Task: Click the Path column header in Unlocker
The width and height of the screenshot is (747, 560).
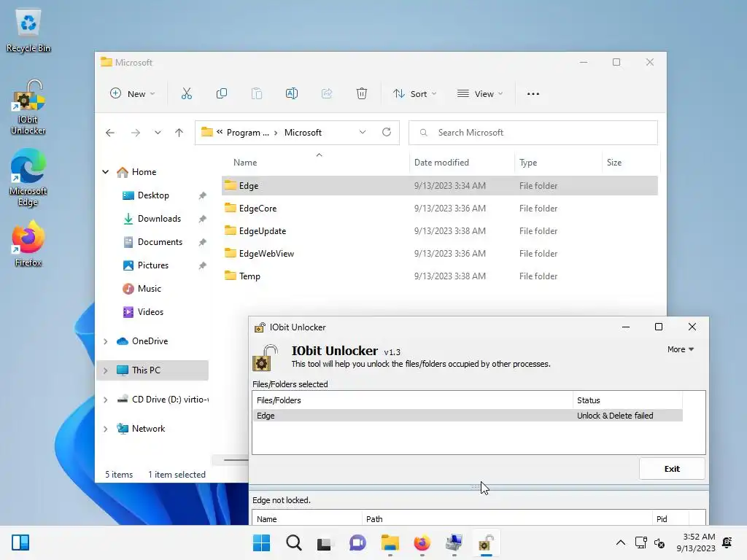Action: click(x=507, y=519)
